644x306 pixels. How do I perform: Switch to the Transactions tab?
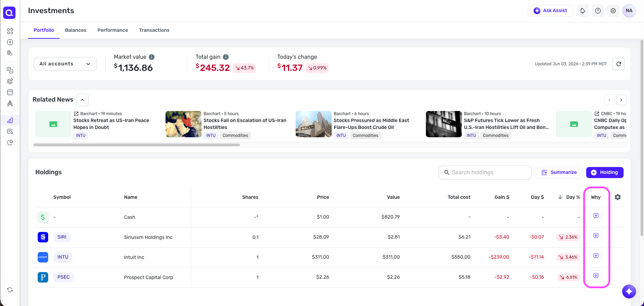point(154,30)
